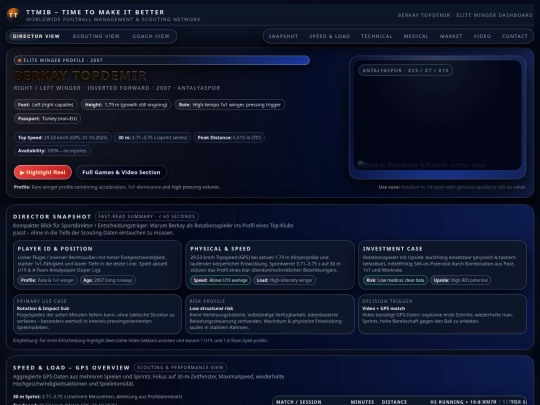
Task: Click the Top Speed chip
Action: point(62,137)
